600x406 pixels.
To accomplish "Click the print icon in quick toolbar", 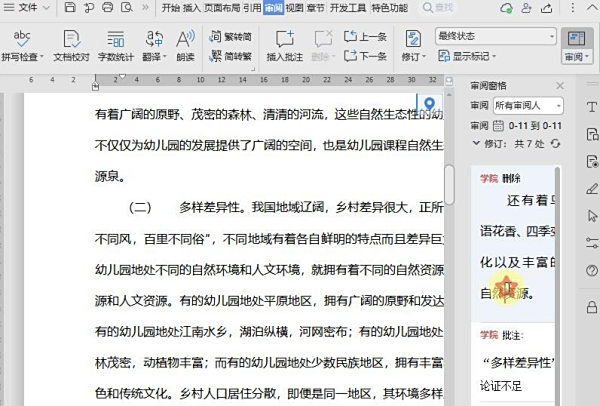I will [x=108, y=7].
